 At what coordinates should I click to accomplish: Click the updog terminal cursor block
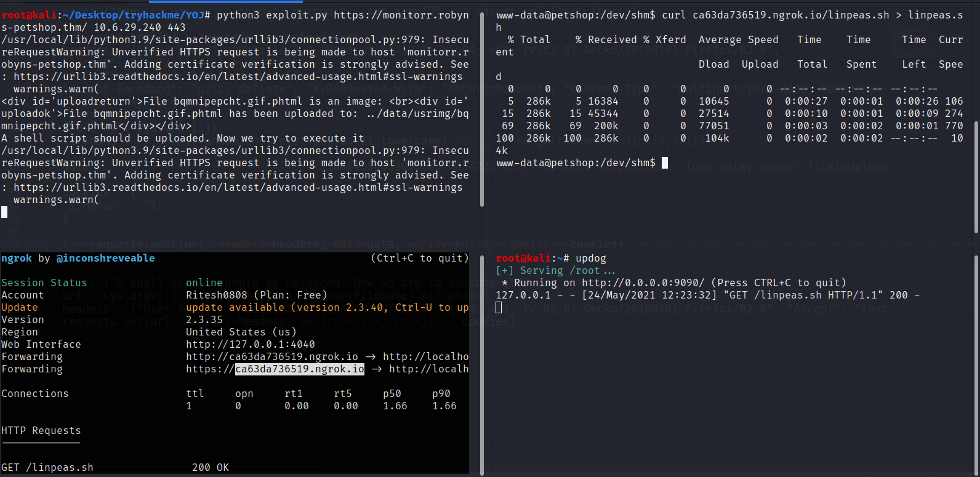point(499,307)
